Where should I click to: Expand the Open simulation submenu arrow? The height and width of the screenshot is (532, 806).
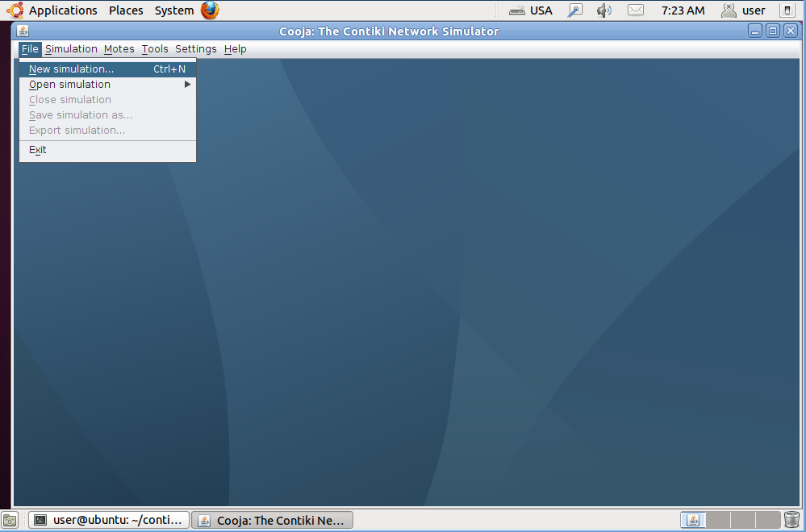[x=188, y=84]
